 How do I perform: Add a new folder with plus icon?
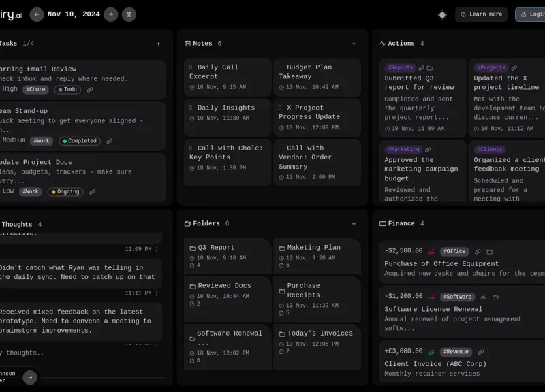(x=354, y=223)
